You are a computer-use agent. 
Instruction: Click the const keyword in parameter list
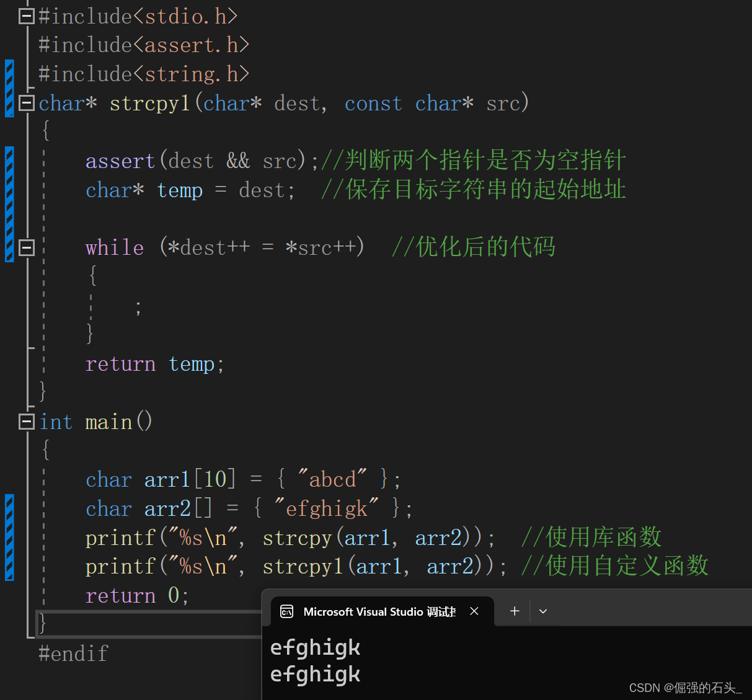click(373, 104)
